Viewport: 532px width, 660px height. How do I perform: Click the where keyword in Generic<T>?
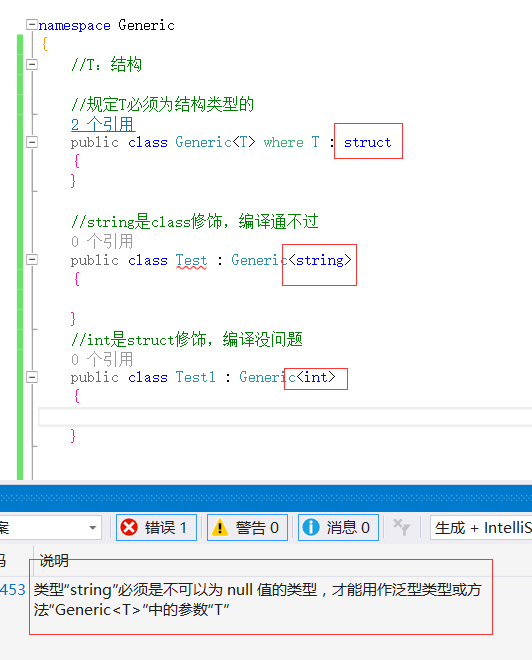[x=284, y=142]
